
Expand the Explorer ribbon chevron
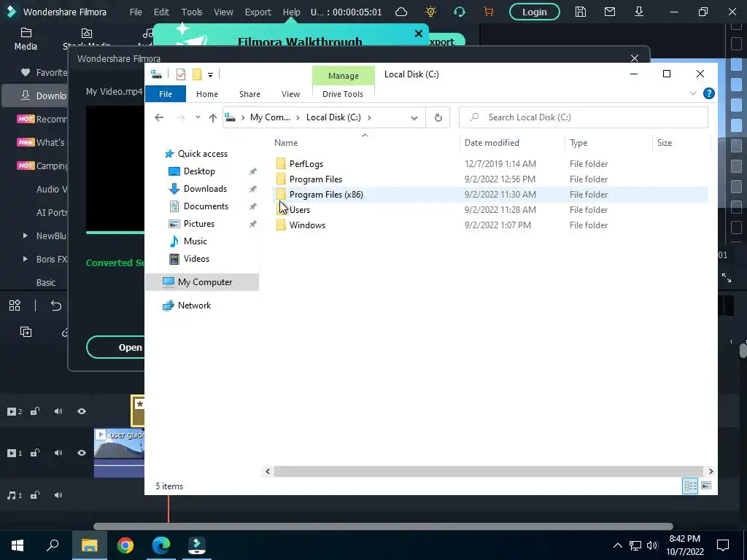pyautogui.click(x=693, y=94)
